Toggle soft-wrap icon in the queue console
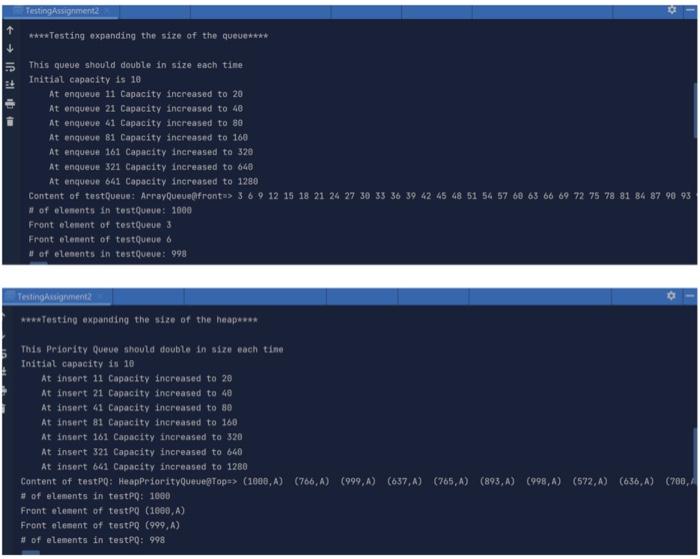This screenshot has height=559, width=700. (x=10, y=67)
